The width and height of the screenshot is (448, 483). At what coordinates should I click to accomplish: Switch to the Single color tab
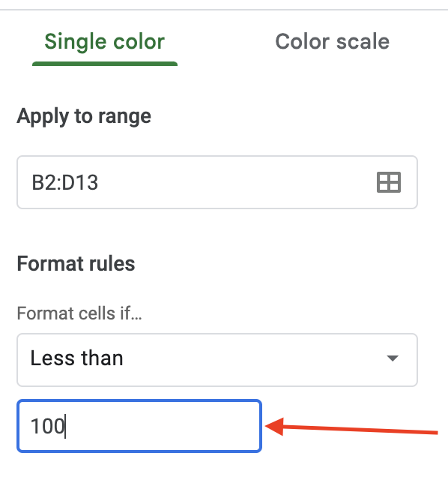tap(105, 41)
